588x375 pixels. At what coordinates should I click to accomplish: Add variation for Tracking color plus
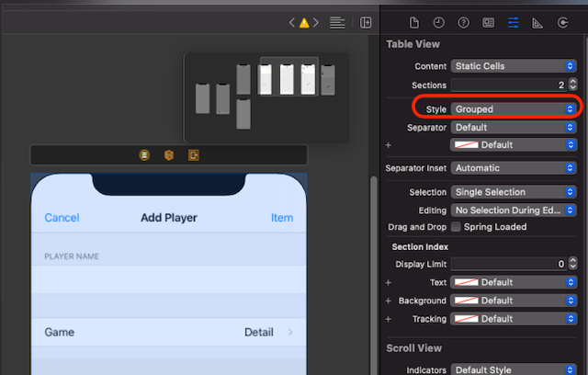(x=389, y=319)
